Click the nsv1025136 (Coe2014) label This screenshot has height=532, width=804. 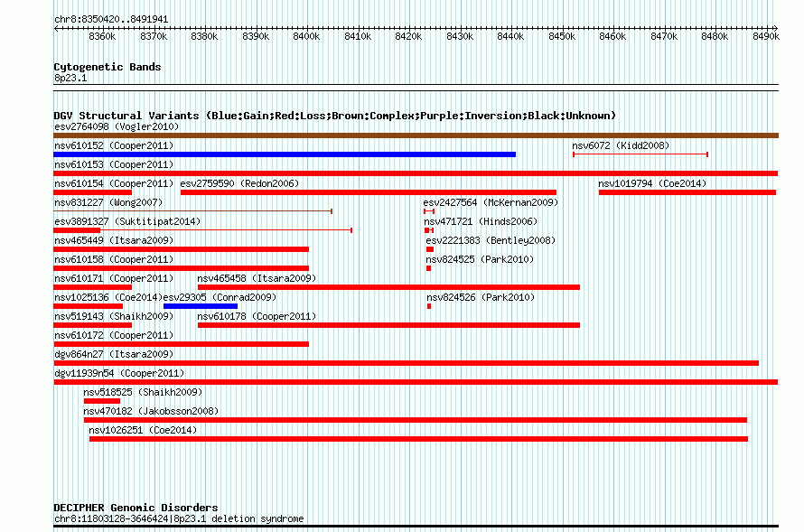tap(108, 297)
